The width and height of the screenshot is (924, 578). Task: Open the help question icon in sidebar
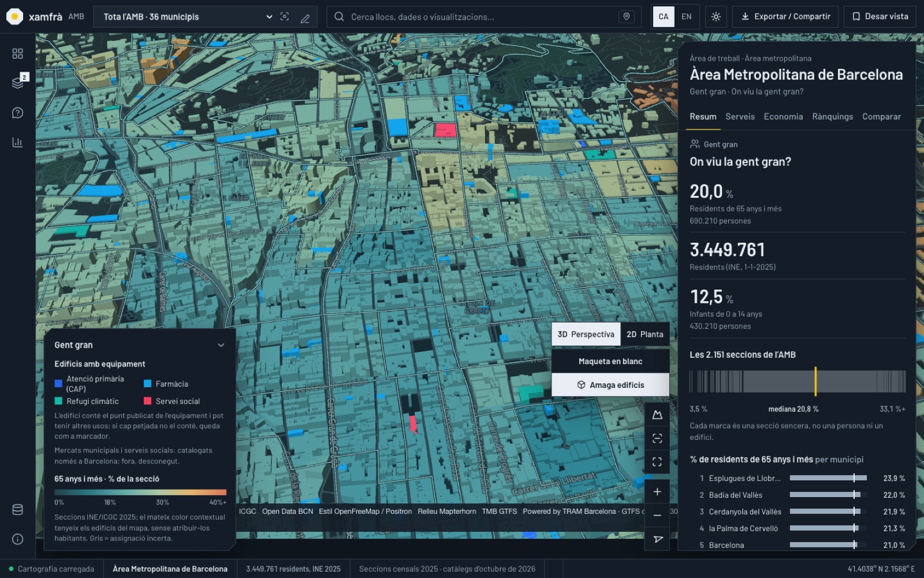17,113
